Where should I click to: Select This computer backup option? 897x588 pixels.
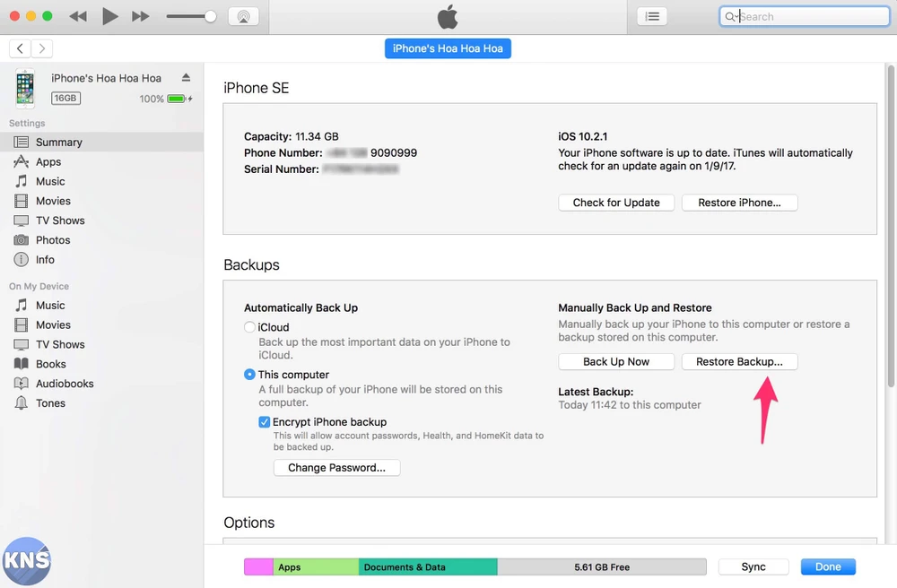tap(249, 375)
